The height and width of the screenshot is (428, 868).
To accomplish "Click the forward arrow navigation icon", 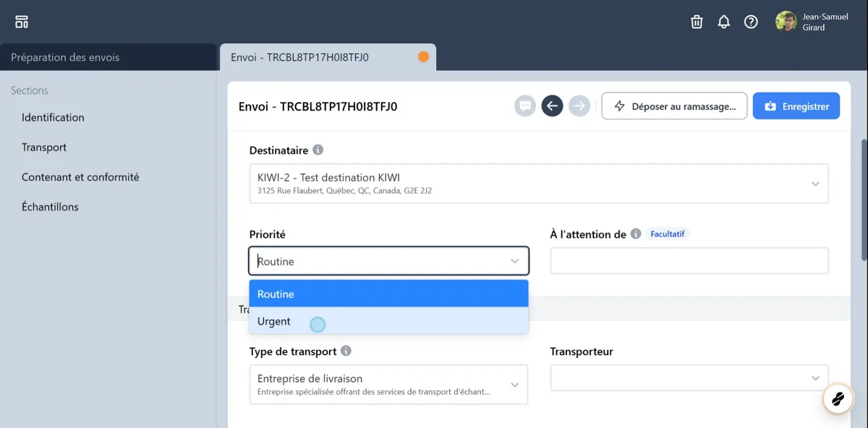I will pos(579,106).
